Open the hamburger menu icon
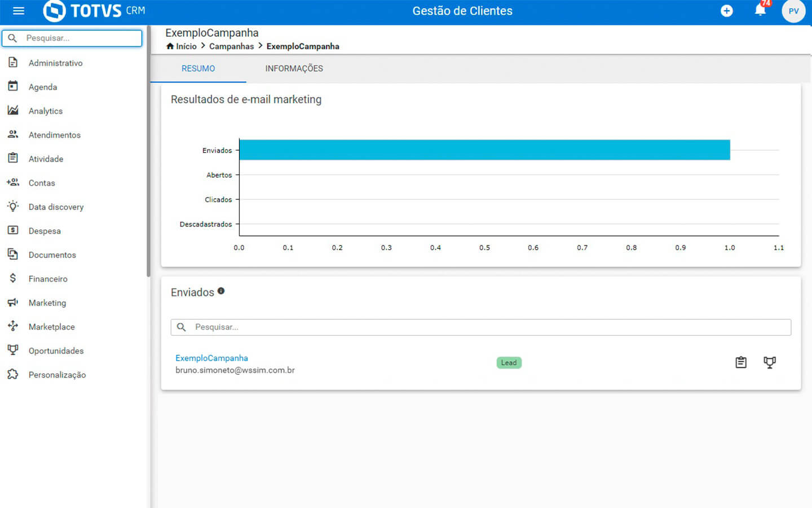 click(x=19, y=11)
